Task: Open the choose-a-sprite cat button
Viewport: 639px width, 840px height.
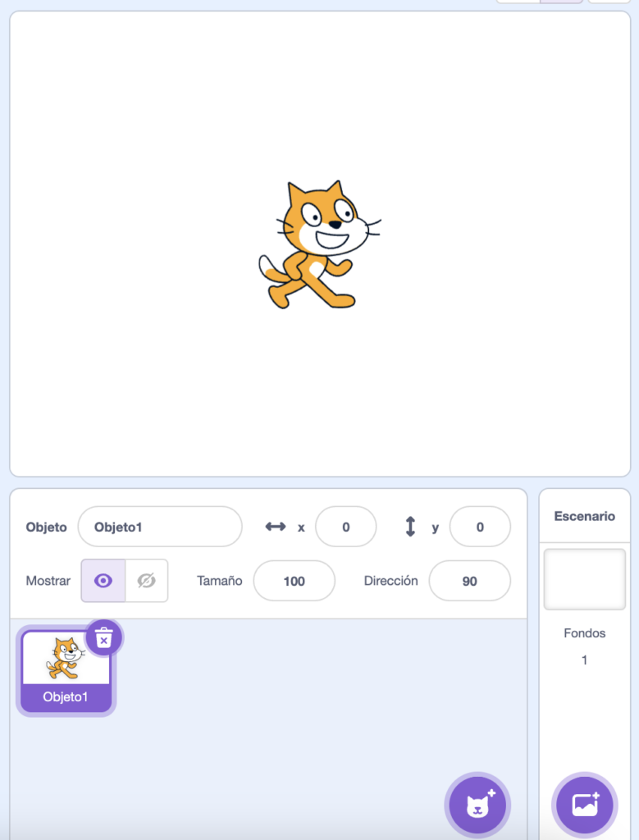Action: (477, 805)
